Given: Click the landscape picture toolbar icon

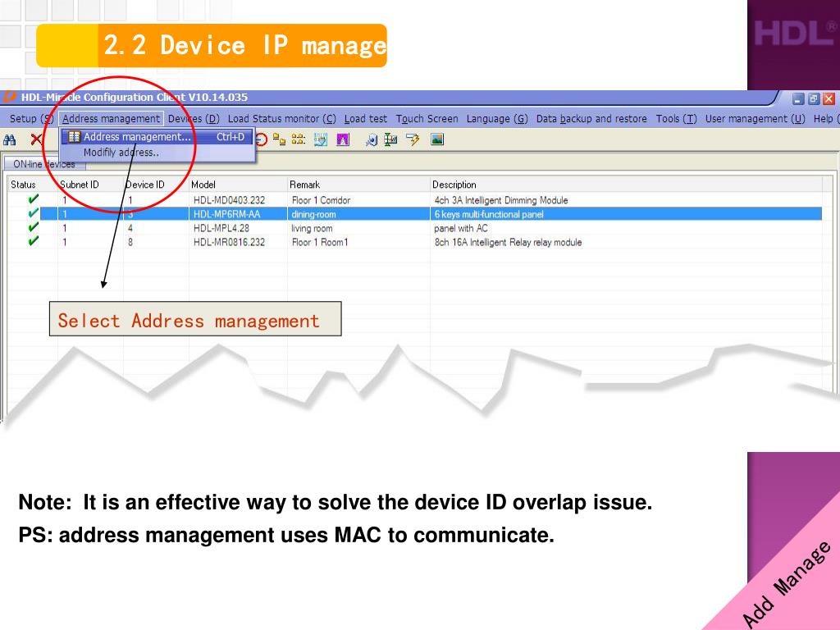Looking at the screenshot, I should pyautogui.click(x=437, y=139).
